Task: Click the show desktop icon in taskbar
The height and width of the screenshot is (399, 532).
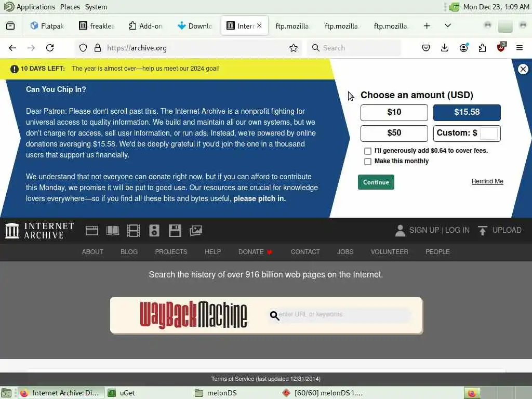Action: tap(6, 393)
